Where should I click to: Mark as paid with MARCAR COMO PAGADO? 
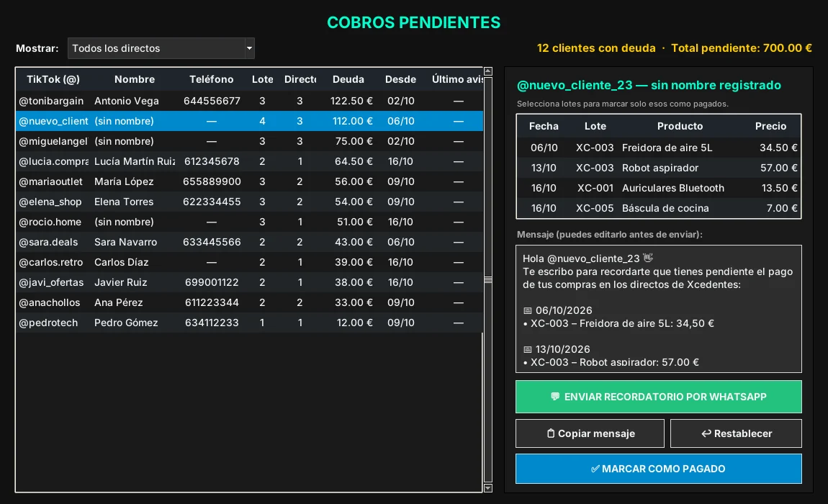[659, 469]
